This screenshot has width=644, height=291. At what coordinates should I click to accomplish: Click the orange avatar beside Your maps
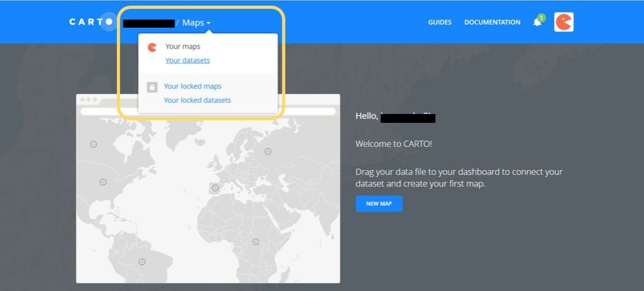coord(152,47)
